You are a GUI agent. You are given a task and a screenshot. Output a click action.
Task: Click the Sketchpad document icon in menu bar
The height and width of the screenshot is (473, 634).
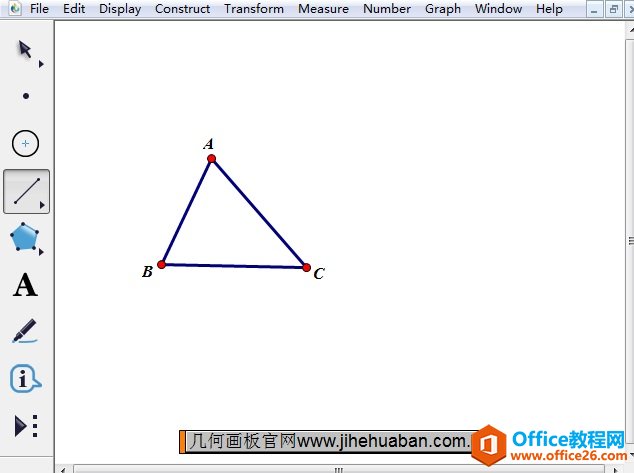tap(15, 8)
